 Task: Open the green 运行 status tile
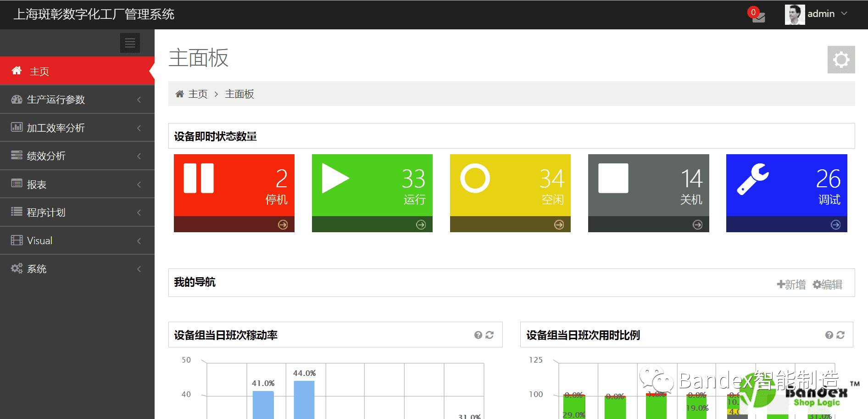372,193
